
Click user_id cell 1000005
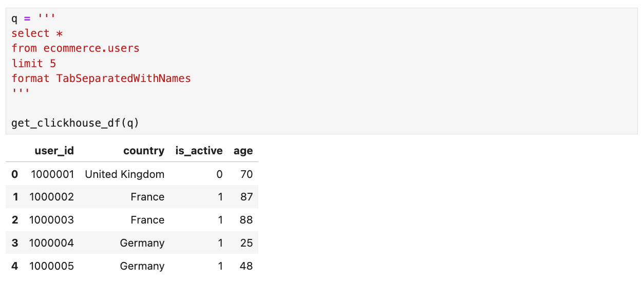tap(51, 266)
